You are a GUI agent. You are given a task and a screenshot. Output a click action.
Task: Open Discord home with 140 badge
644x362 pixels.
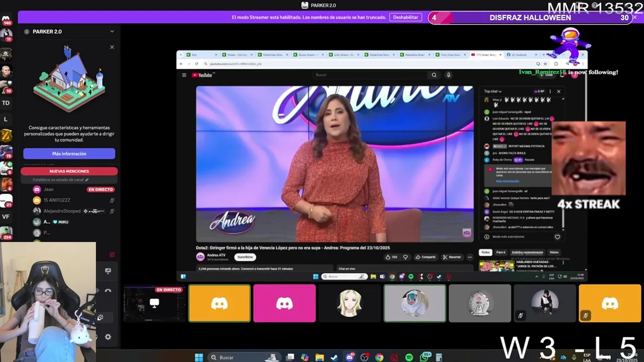tap(6, 20)
